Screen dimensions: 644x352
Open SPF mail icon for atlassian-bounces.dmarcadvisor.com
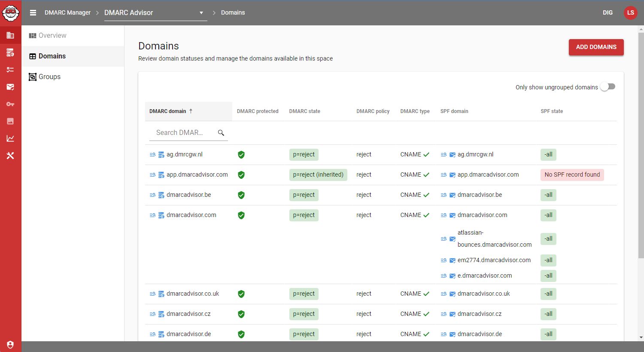453,239
